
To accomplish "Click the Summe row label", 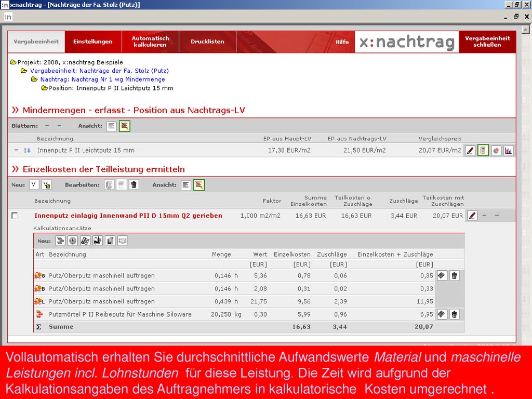I will tap(61, 327).
